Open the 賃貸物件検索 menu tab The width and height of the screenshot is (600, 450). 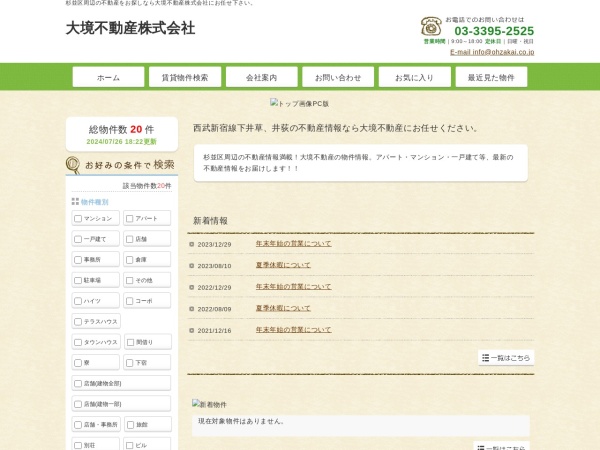click(x=185, y=77)
